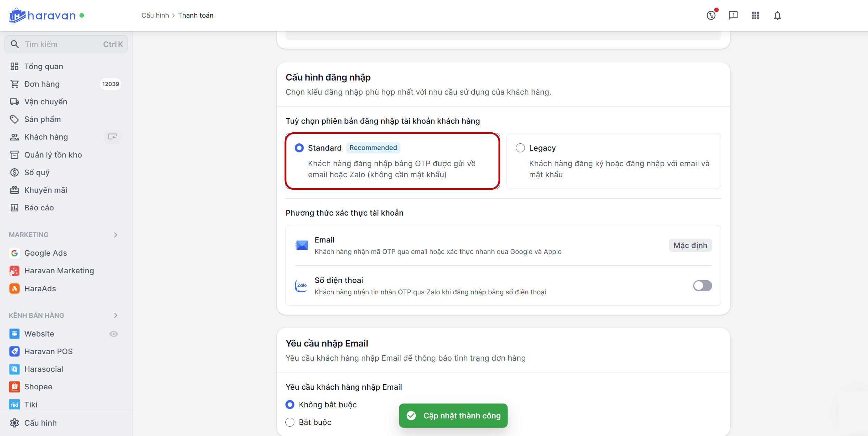Viewport: 868px width, 436px height.
Task: Open Google Ads from sidebar
Action: (x=45, y=253)
